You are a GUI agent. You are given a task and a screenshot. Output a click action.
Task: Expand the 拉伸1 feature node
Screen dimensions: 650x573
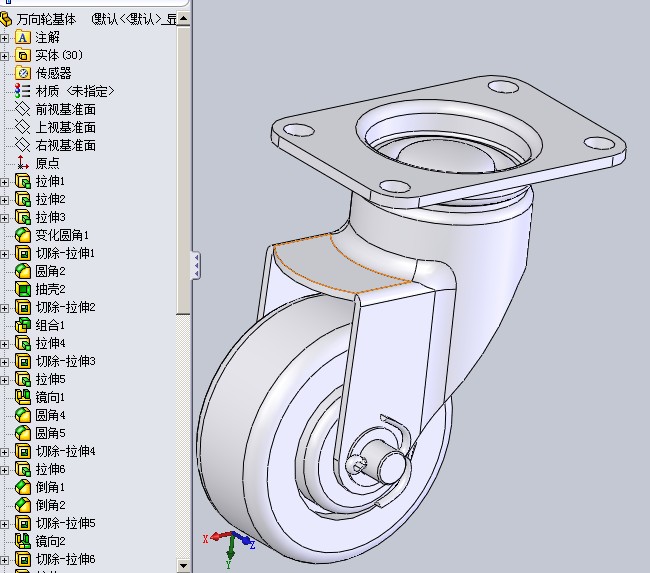pos(5,182)
